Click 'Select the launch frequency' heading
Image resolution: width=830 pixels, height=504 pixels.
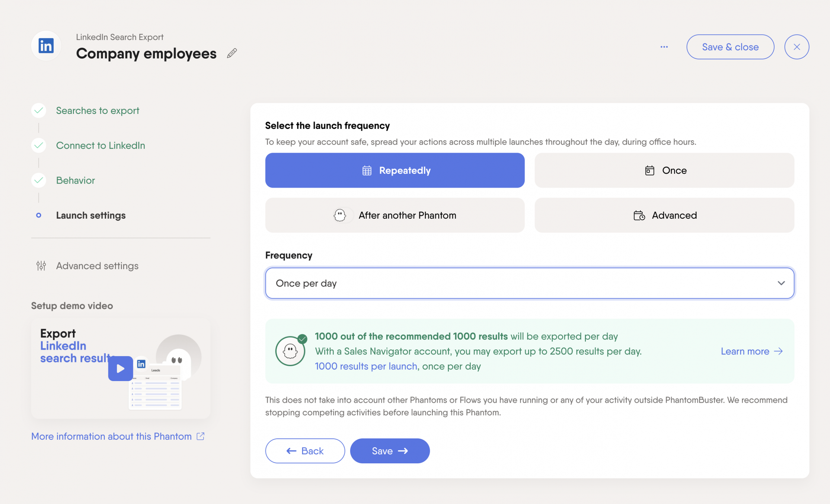327,125
